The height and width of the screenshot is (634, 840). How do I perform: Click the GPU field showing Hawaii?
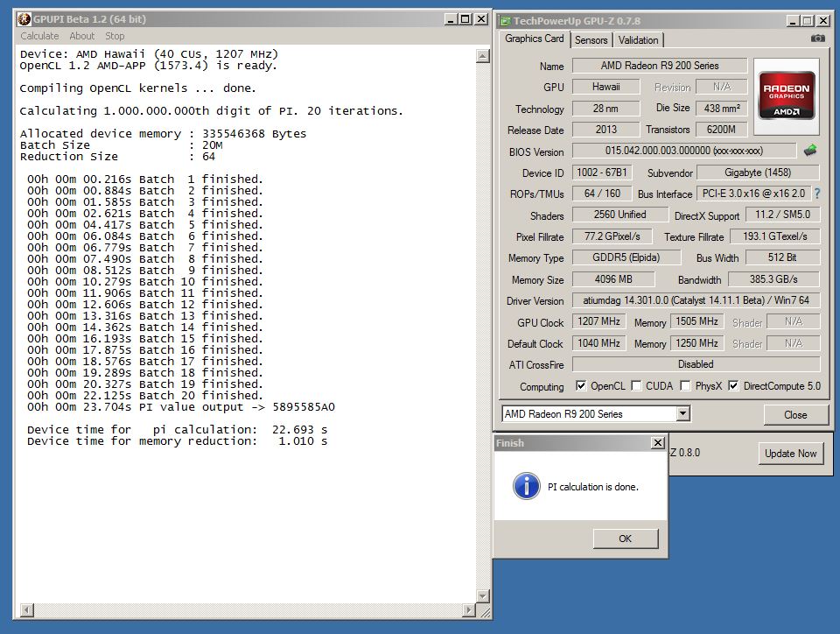coord(605,87)
